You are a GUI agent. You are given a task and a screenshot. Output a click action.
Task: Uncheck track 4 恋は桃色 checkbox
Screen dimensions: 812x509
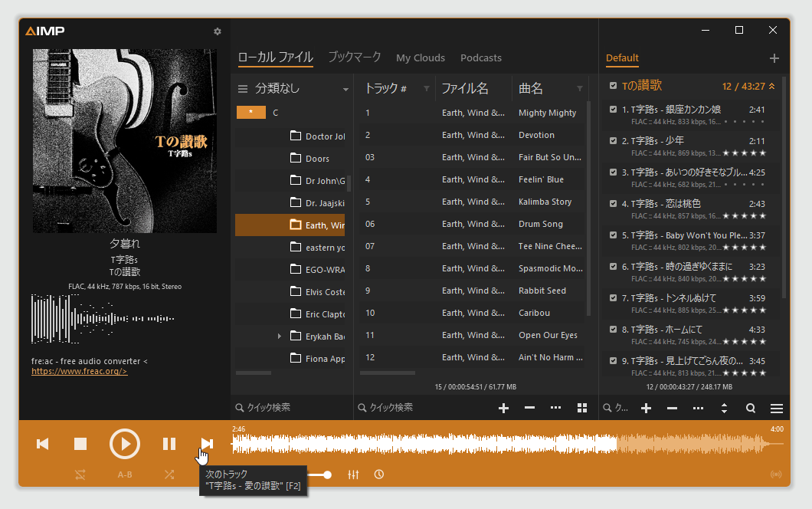coord(613,203)
